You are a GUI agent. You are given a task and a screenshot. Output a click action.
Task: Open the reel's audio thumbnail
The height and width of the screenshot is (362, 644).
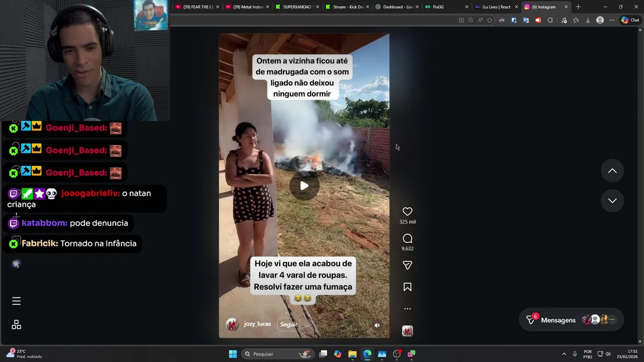click(408, 331)
